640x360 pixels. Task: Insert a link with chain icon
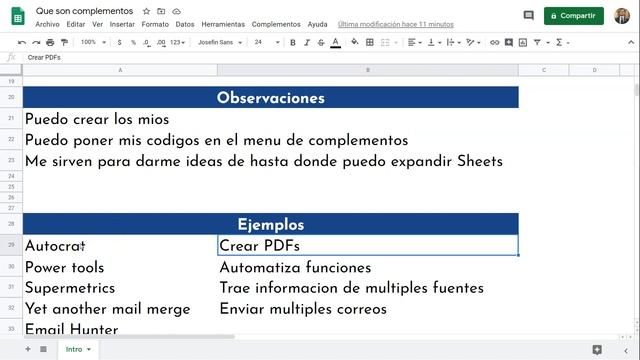click(494, 42)
